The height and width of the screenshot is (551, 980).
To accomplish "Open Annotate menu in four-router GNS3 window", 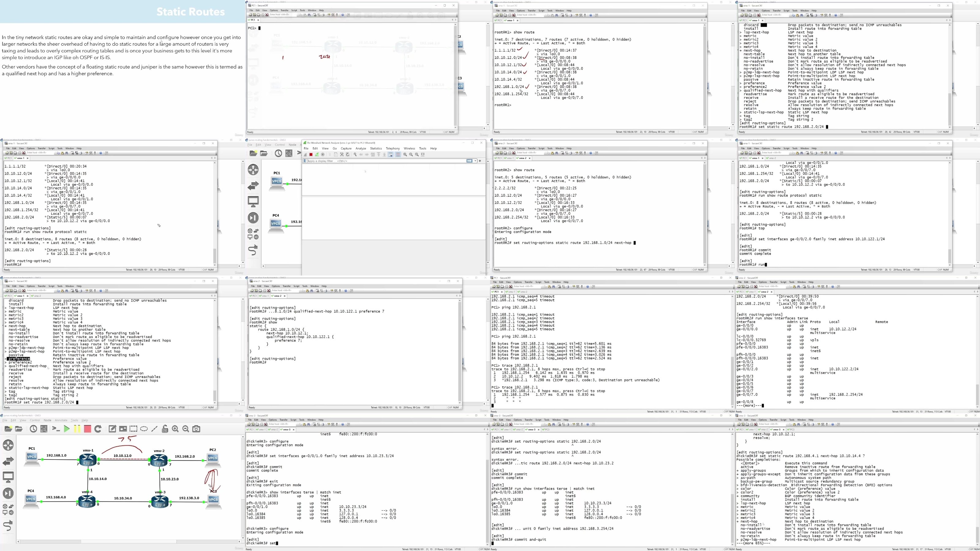I will tap(61, 420).
